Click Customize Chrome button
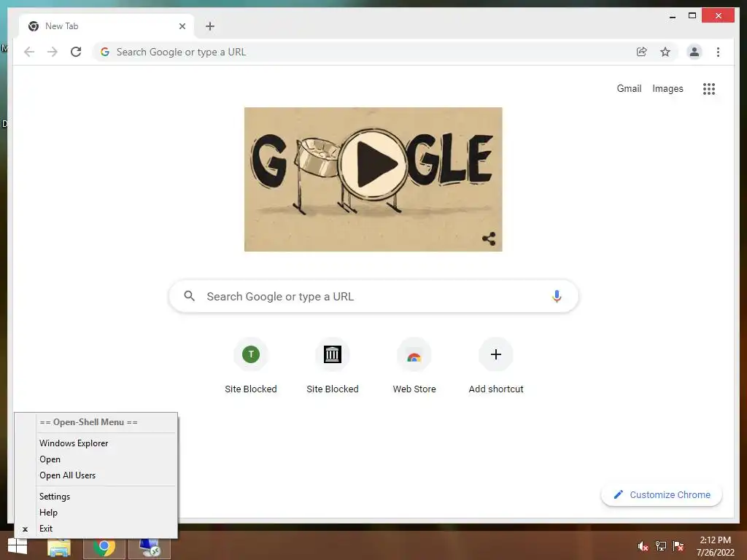 (662, 495)
